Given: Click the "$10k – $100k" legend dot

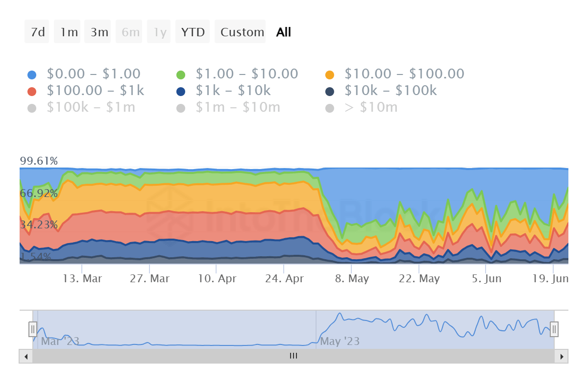Looking at the screenshot, I should (x=330, y=91).
